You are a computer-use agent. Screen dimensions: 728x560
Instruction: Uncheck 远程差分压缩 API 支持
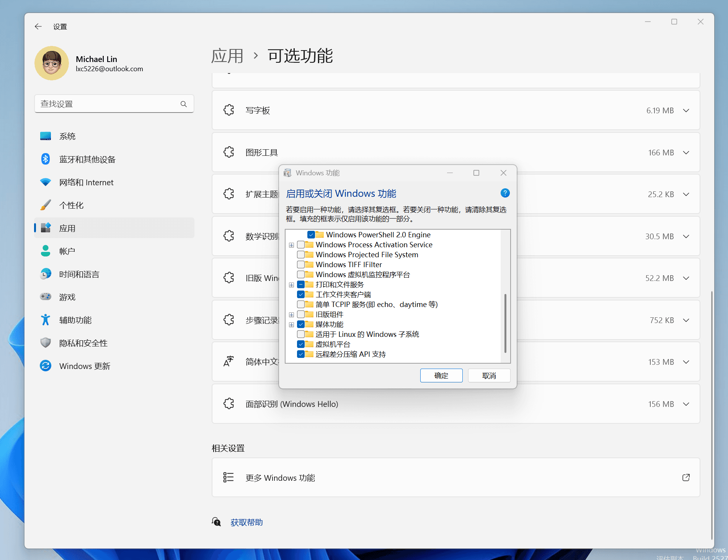(x=301, y=354)
